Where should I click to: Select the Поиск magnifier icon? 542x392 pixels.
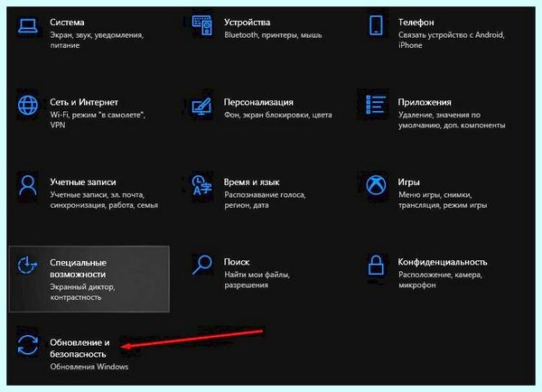(201, 265)
